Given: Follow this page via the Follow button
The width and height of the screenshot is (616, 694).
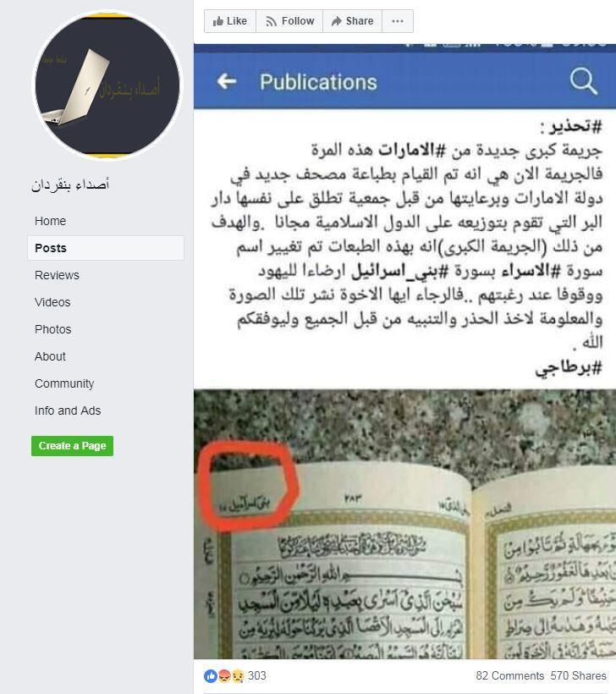Looking at the screenshot, I should point(289,21).
